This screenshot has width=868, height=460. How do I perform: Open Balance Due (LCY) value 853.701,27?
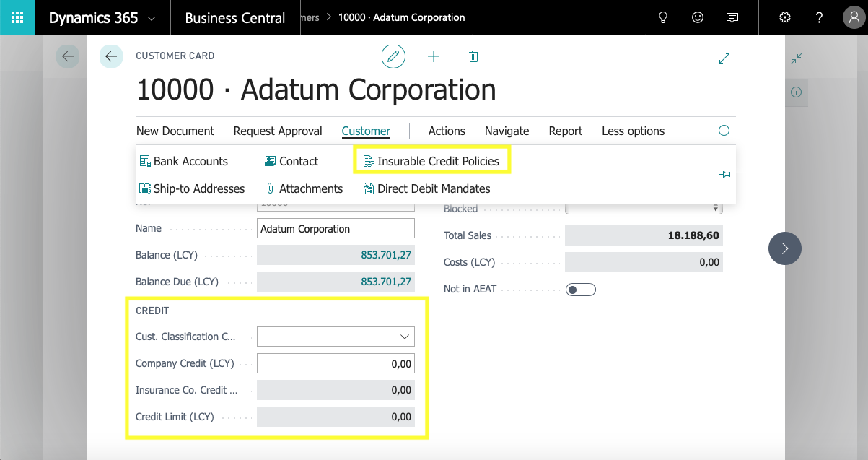point(386,282)
